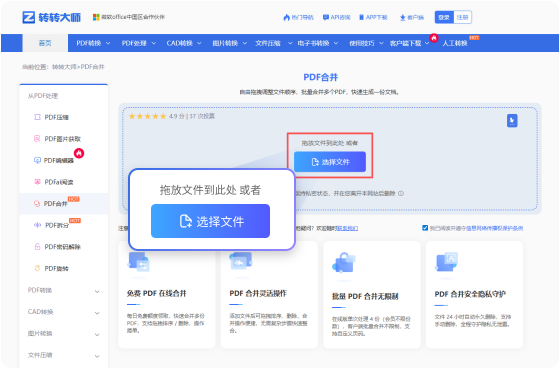The width and height of the screenshot is (560, 369).
Task: Open PDF旋转 via its sidebar icon
Action: pyautogui.click(x=37, y=268)
